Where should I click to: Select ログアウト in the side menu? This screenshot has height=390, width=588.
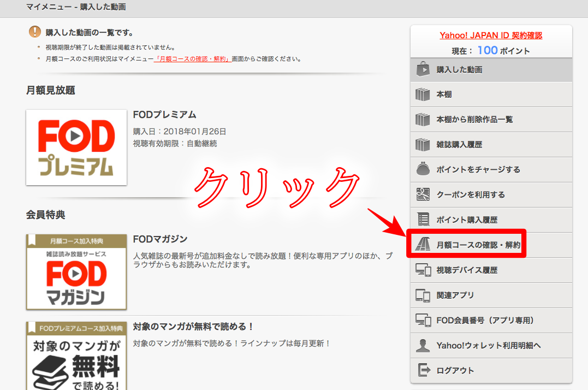point(491,371)
